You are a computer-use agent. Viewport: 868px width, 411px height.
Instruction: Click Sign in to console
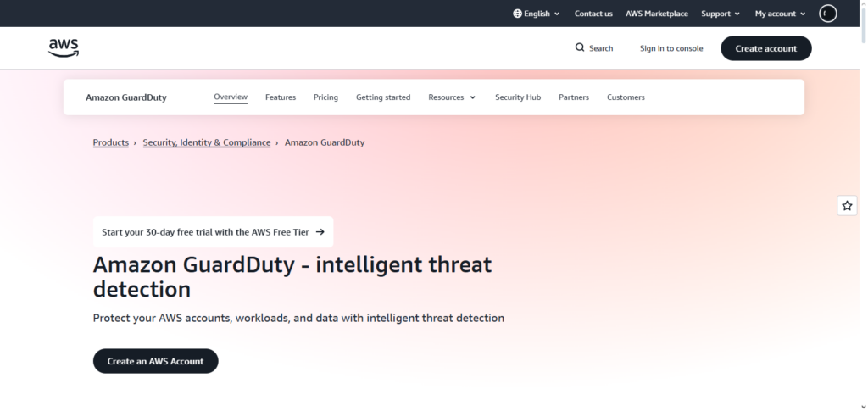(x=671, y=48)
